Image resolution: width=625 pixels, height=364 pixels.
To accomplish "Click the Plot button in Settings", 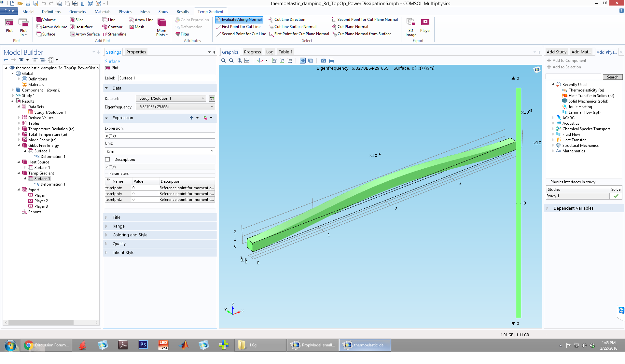I will (x=112, y=68).
